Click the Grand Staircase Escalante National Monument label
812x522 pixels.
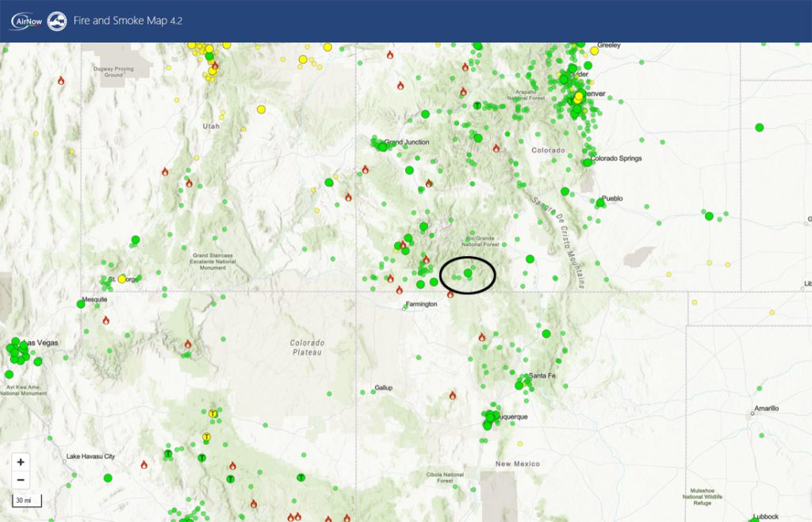tap(213, 262)
